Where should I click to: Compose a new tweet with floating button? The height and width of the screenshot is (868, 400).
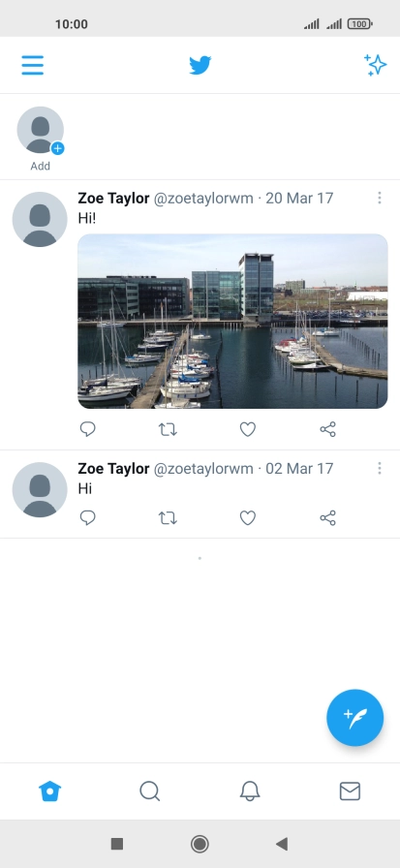click(355, 718)
